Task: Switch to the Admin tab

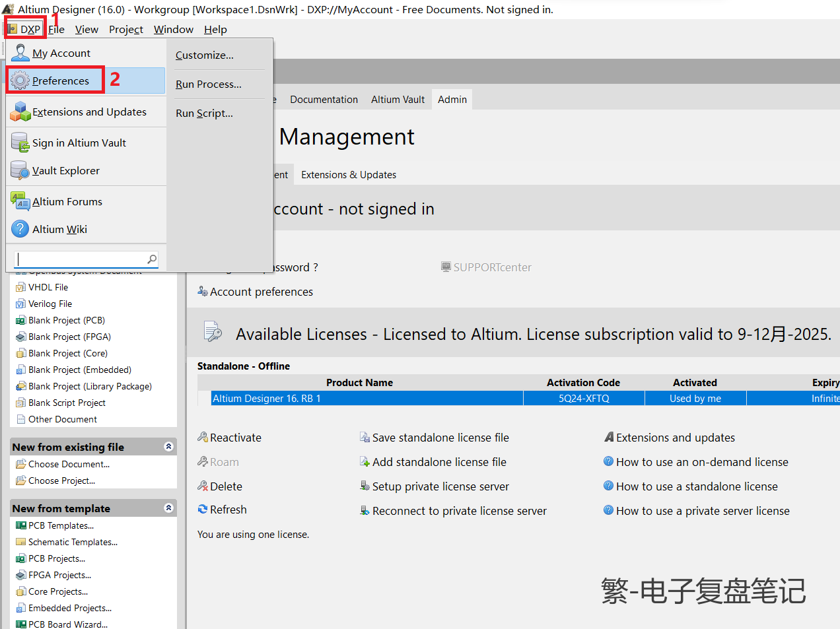Action: 452,100
